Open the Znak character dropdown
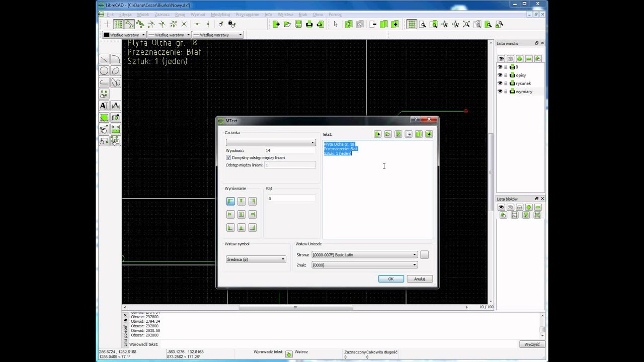The image size is (644, 362). pyautogui.click(x=365, y=265)
